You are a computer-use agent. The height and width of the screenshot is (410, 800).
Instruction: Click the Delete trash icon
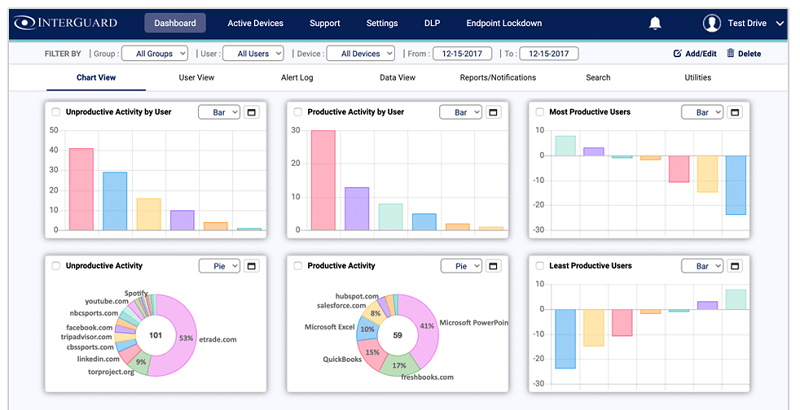tap(731, 53)
